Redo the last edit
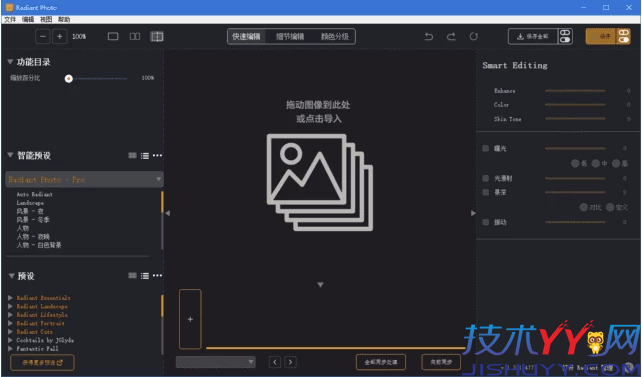The height and width of the screenshot is (377, 642). click(451, 36)
